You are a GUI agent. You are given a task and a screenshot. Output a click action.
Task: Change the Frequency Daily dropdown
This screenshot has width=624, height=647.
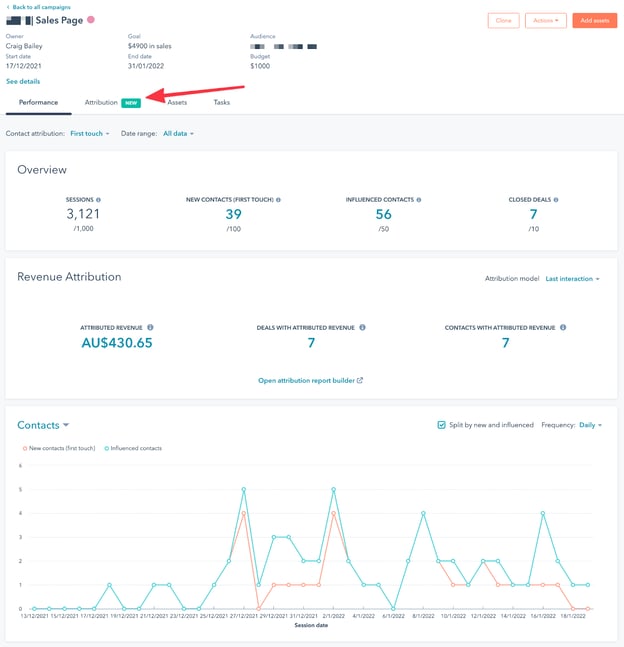pyautogui.click(x=590, y=425)
